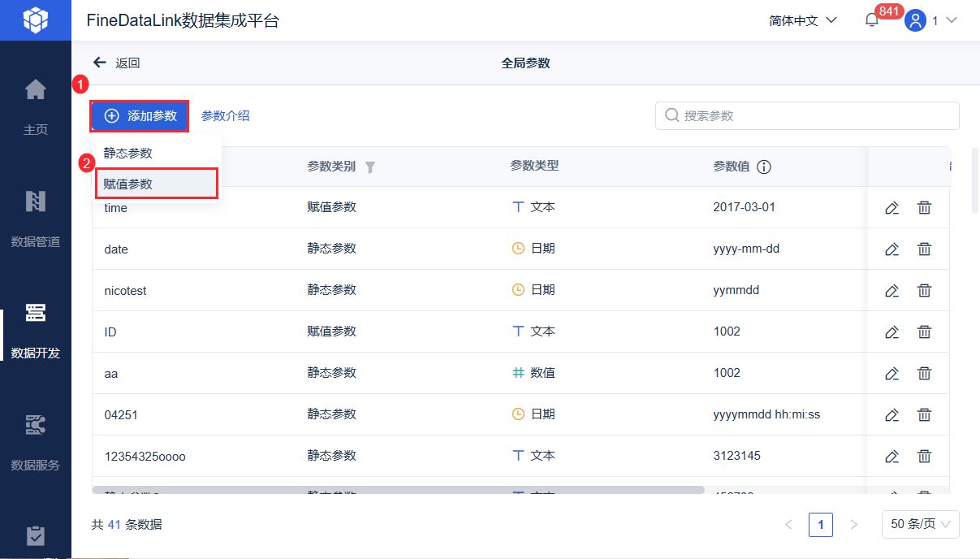Delete the 04251 parameter row

[x=924, y=414]
